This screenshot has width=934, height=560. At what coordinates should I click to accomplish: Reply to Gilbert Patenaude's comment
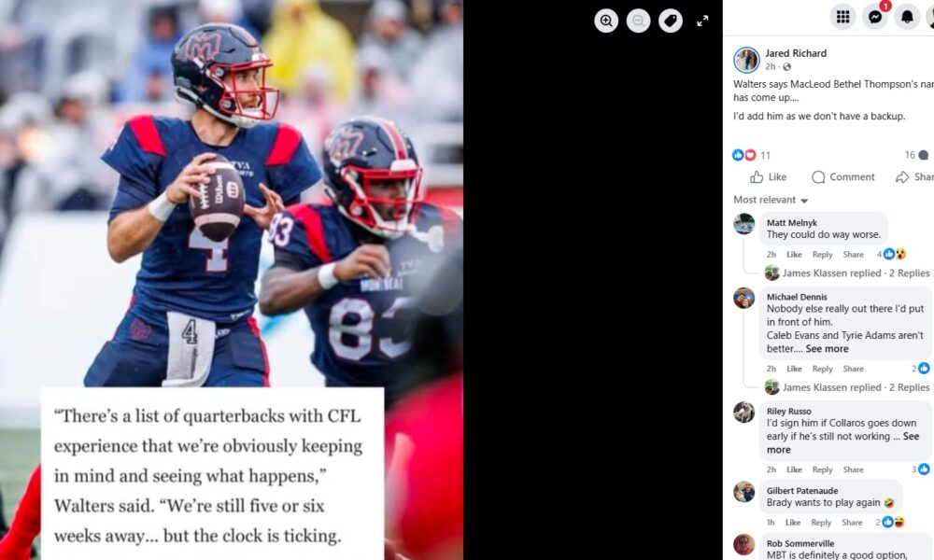pos(821,523)
